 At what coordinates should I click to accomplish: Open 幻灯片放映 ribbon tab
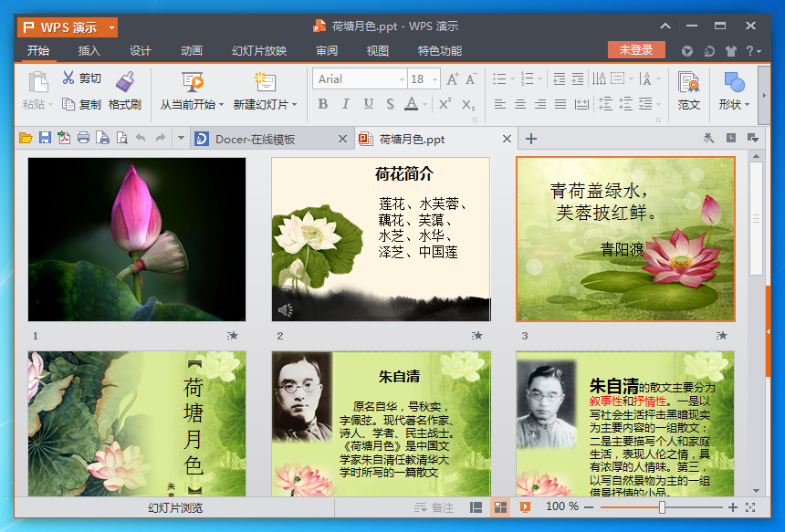coord(259,50)
